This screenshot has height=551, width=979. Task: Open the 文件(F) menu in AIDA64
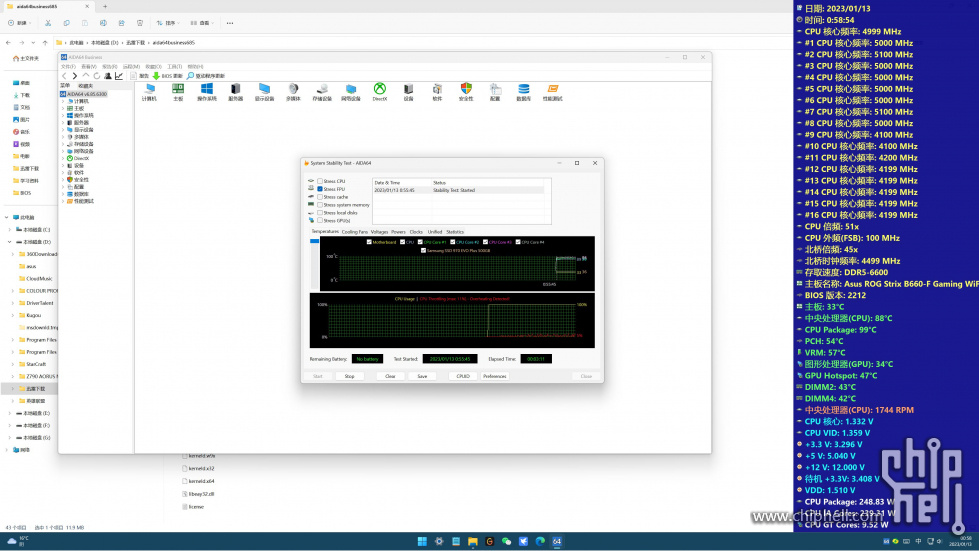point(68,66)
